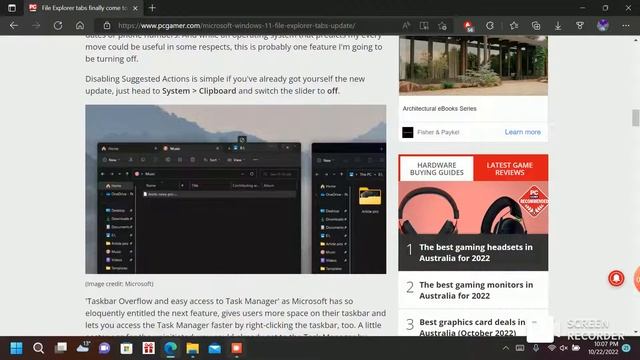This screenshot has width=640, height=360.
Task: Open the browser profile avatar
Action: coord(603,25)
